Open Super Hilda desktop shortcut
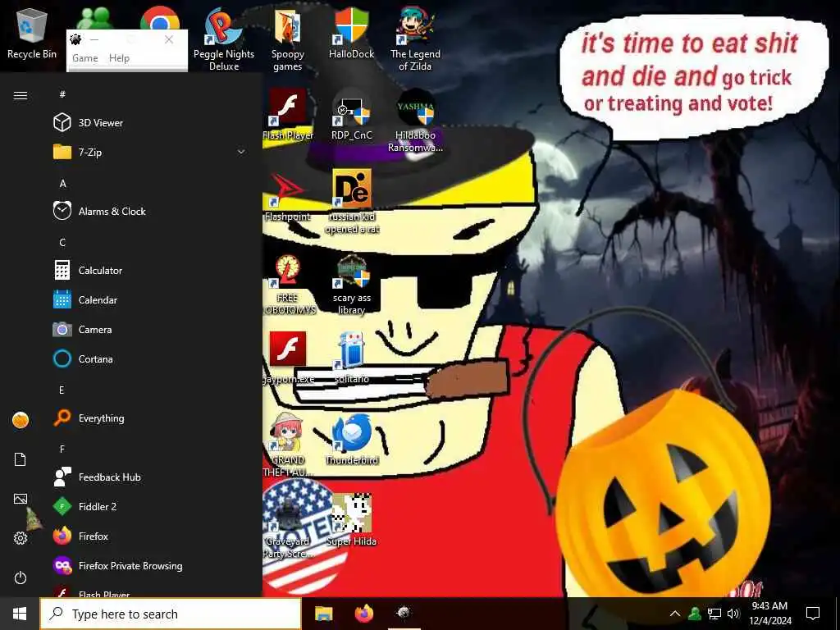Image resolution: width=840 pixels, height=630 pixels. [x=351, y=519]
